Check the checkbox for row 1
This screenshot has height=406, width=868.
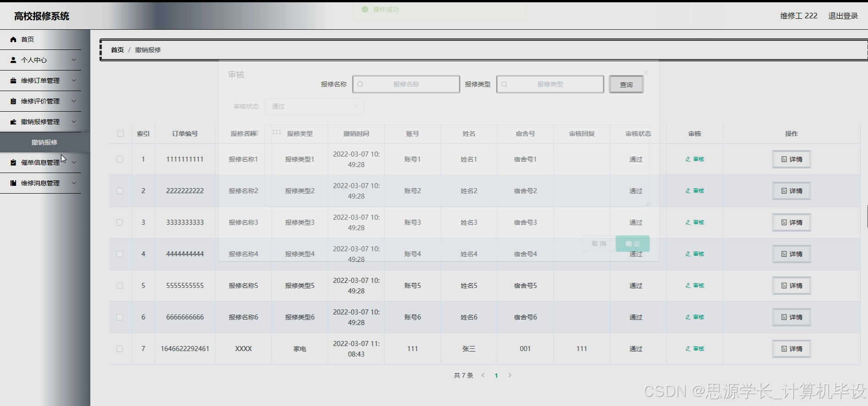tap(120, 159)
